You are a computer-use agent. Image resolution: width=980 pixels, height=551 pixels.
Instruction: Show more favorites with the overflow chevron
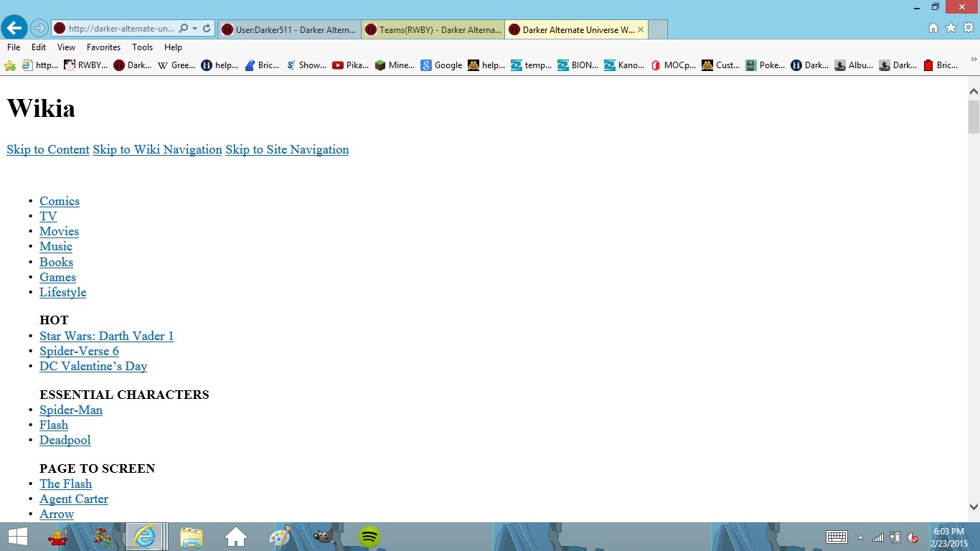[x=974, y=60]
